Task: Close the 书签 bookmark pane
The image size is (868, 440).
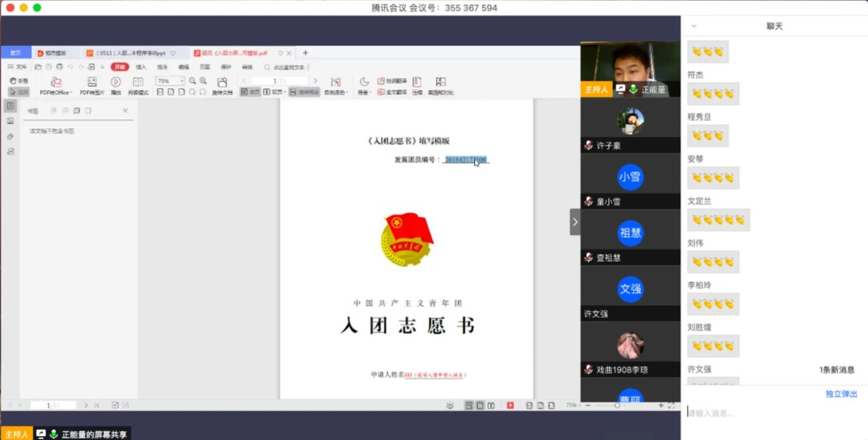Action: [125, 111]
